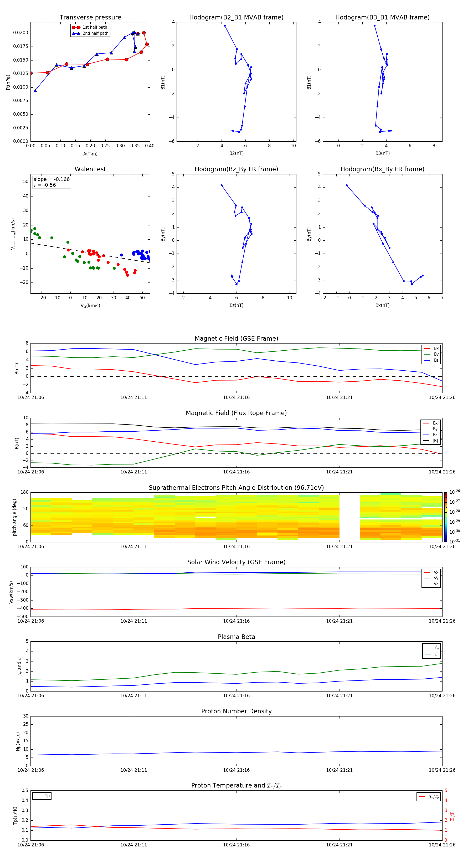
Task: Select Bz' entry in Flux Rope legend
Action: [431, 435]
